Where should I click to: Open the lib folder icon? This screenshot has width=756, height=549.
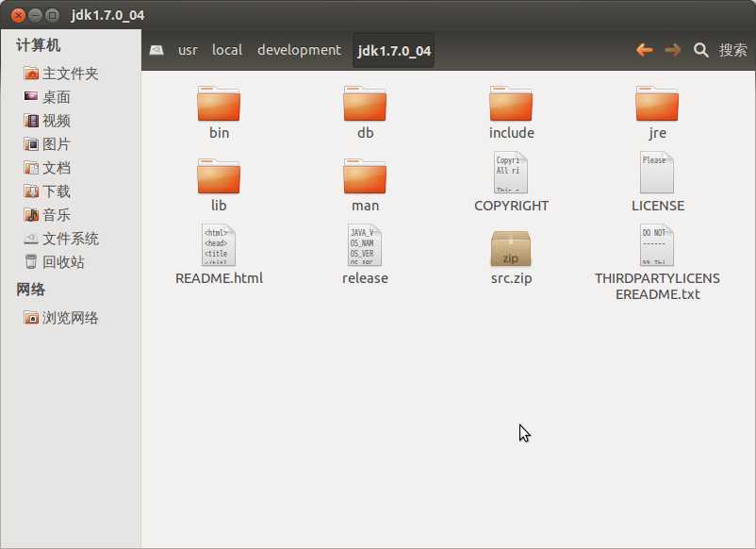pyautogui.click(x=219, y=176)
